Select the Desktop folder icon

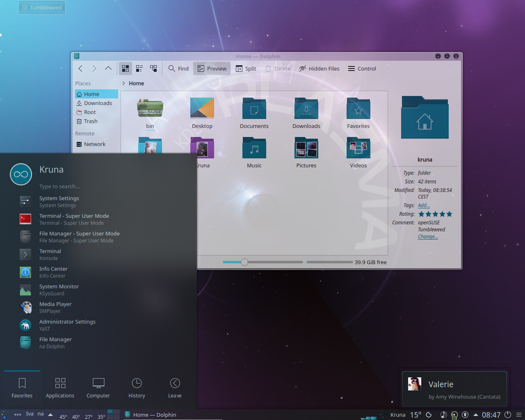[x=202, y=109]
